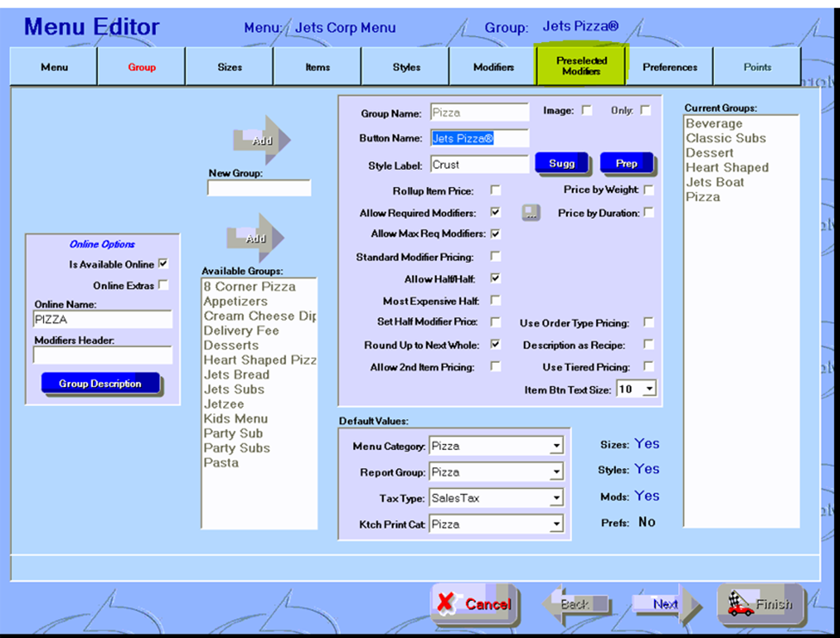
Task: Open the Preselected Modifiers tab
Action: click(582, 66)
